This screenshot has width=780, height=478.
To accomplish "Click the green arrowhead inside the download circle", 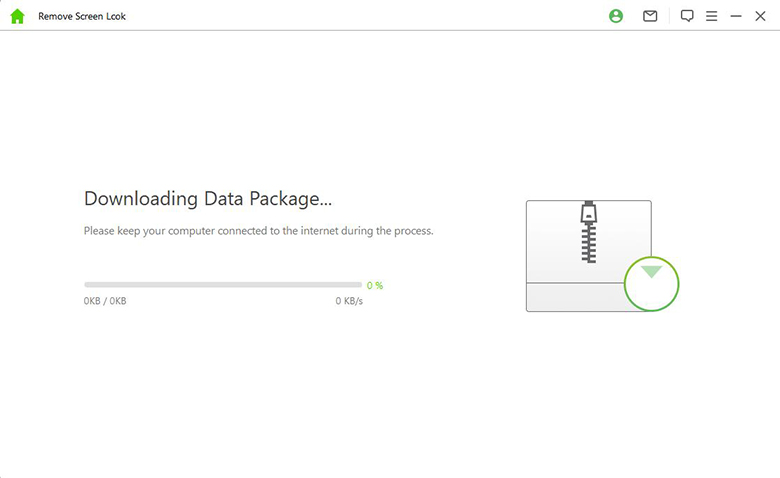I will click(652, 272).
